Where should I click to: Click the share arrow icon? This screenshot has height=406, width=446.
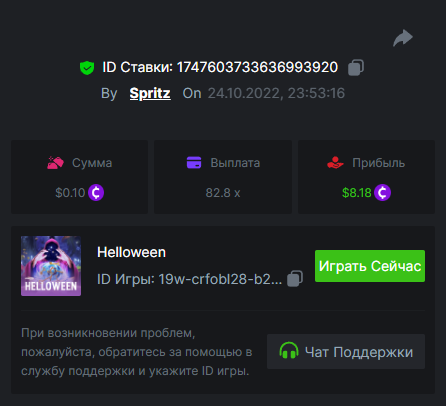point(403,38)
